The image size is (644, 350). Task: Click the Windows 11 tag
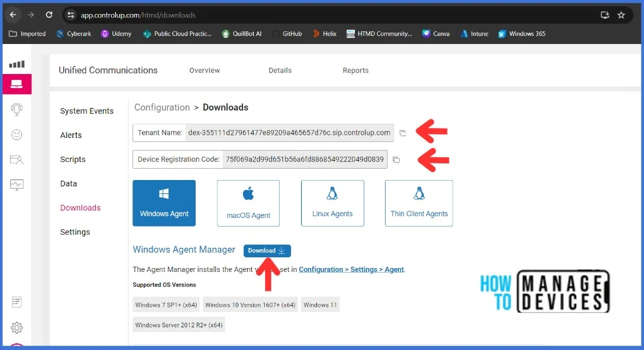[x=320, y=305]
